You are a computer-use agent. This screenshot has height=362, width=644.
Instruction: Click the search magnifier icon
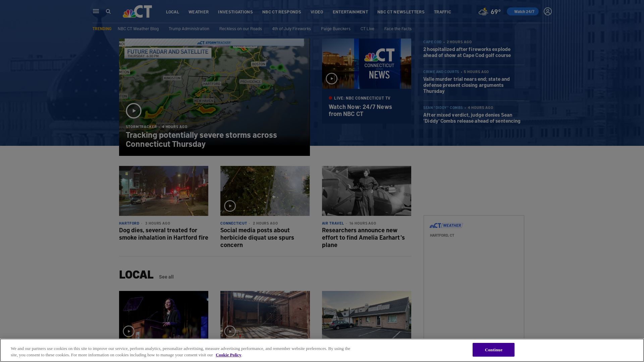pos(108,11)
